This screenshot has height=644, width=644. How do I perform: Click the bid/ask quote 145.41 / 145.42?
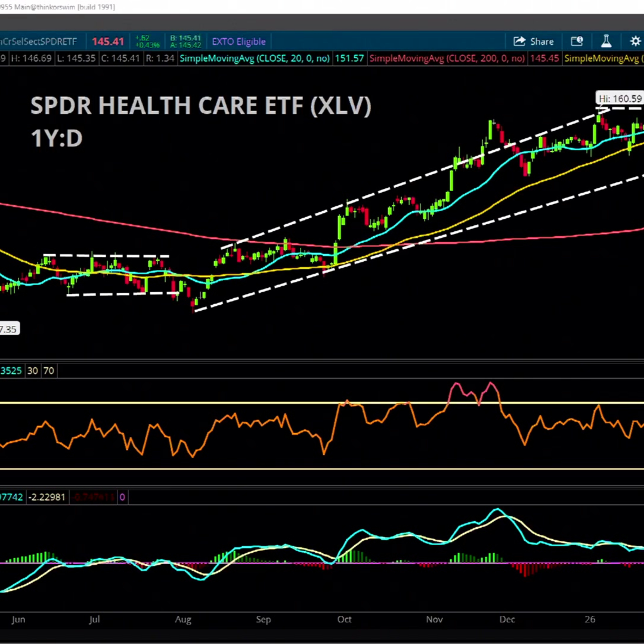(185, 42)
